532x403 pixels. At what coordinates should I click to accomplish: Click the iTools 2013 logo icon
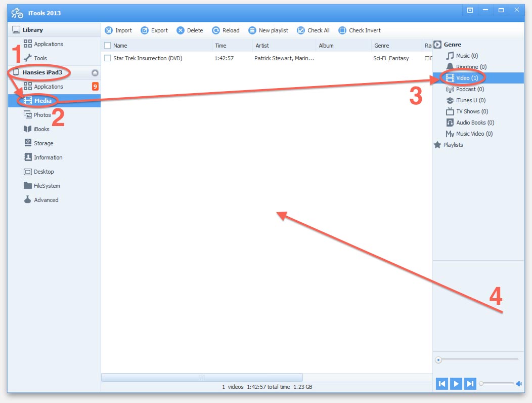[x=17, y=13]
